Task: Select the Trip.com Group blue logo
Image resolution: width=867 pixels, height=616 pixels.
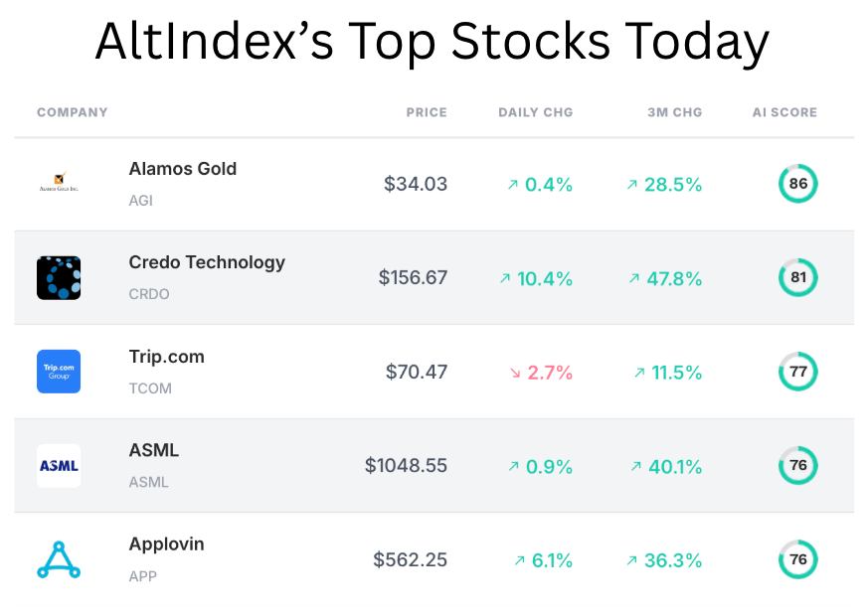Action: coord(59,372)
